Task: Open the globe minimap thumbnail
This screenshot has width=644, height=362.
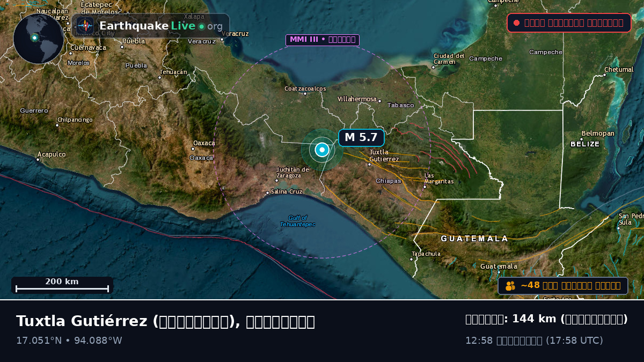Action: 39,39
